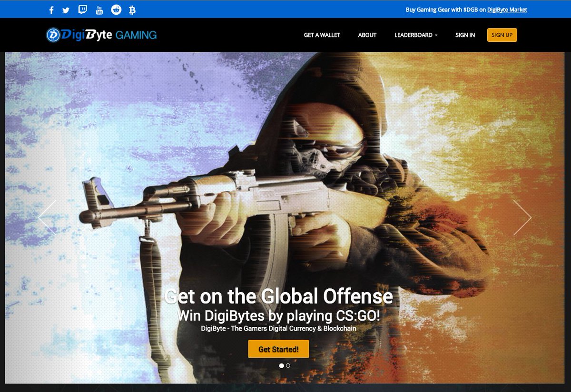Select the second carousel indicator dot
The width and height of the screenshot is (571, 392).
pyautogui.click(x=288, y=366)
